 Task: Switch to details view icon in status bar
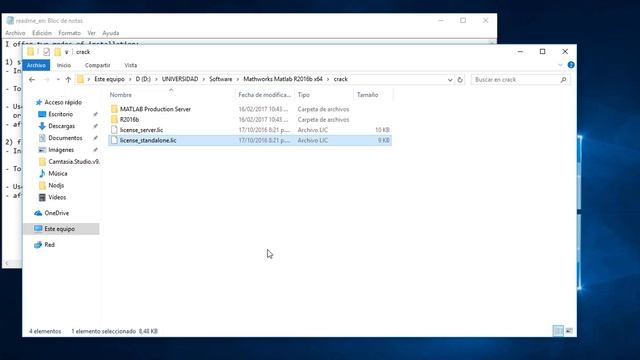(558, 331)
